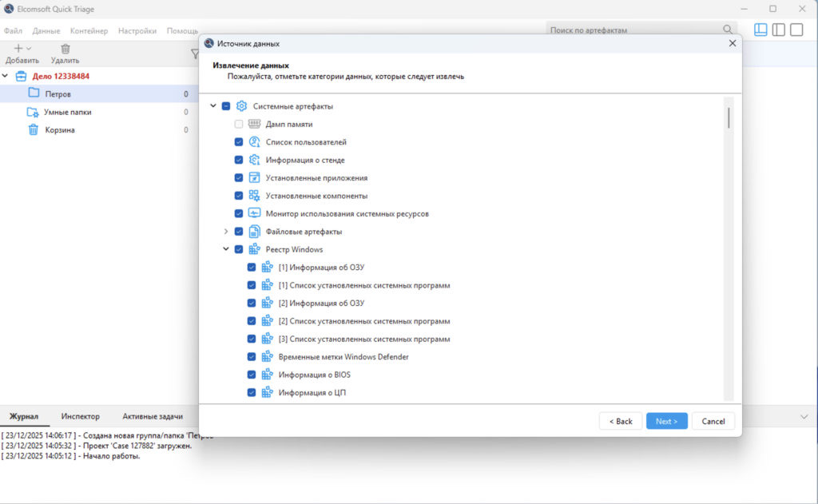Click the Добавить plus icon in toolbar

tap(18, 48)
